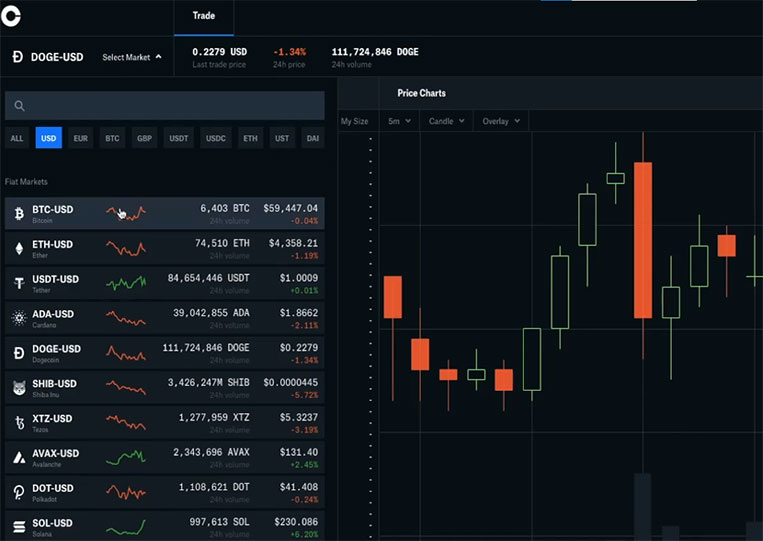Click the USDT-USD green sparkline chart

click(126, 283)
